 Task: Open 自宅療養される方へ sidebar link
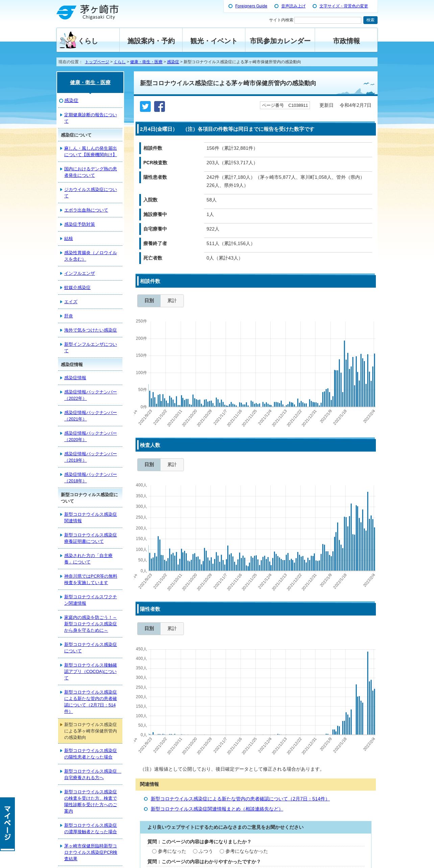(92, 774)
